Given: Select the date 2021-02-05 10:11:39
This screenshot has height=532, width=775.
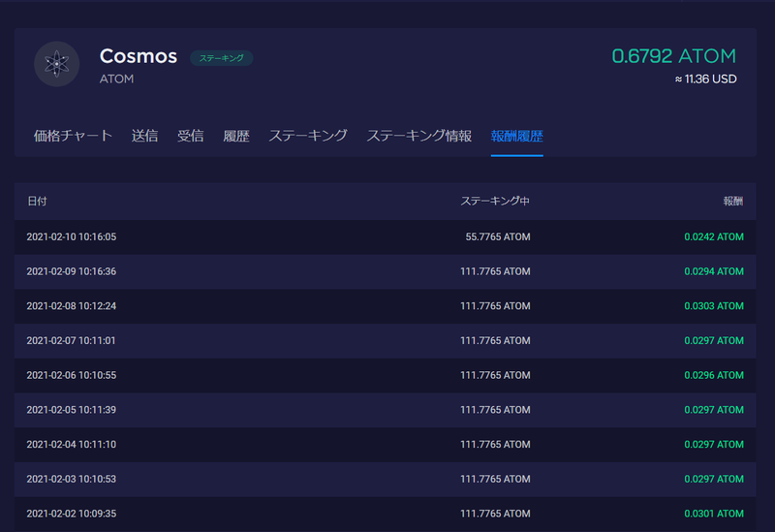Looking at the screenshot, I should tap(72, 410).
